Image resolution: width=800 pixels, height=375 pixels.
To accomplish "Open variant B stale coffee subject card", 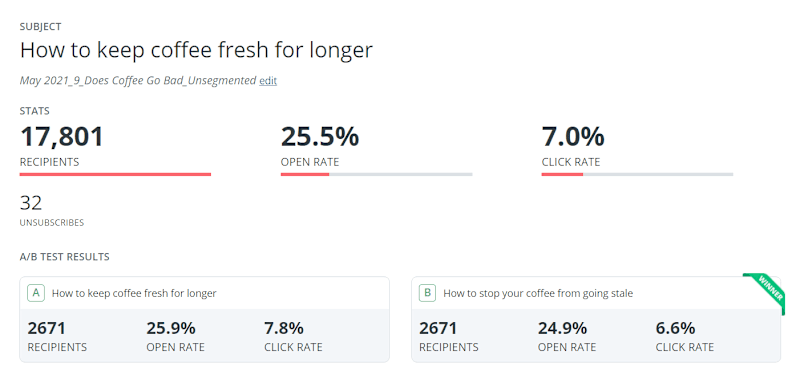I will click(596, 319).
